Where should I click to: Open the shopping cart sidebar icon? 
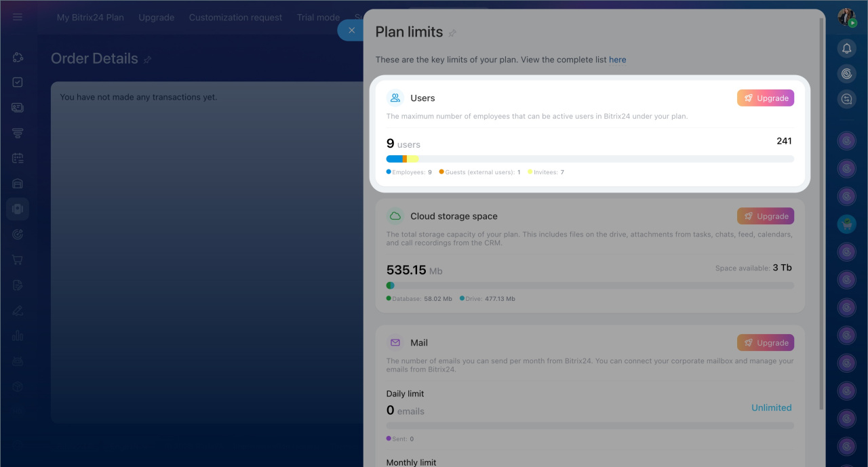click(x=18, y=260)
